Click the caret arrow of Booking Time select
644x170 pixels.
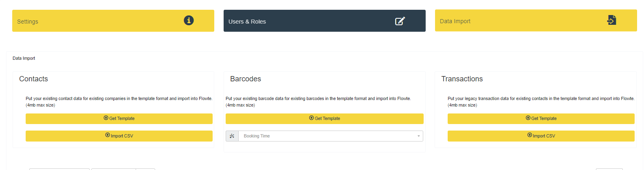click(x=418, y=136)
